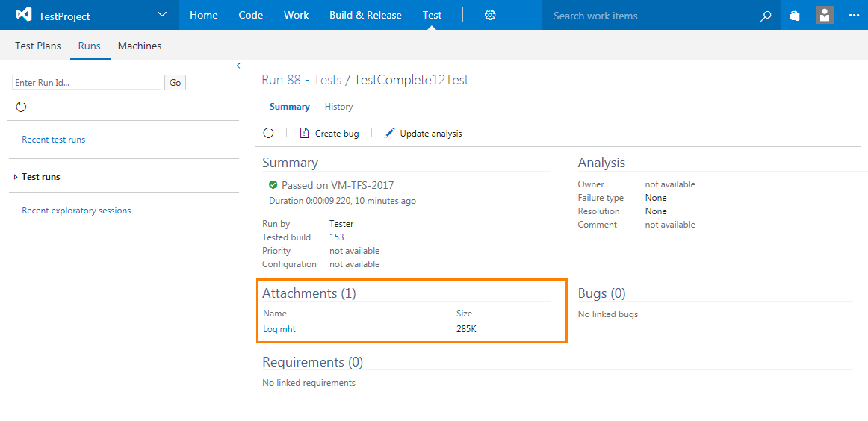This screenshot has width=868, height=421.
Task: Click Update analysis button
Action: [423, 134]
